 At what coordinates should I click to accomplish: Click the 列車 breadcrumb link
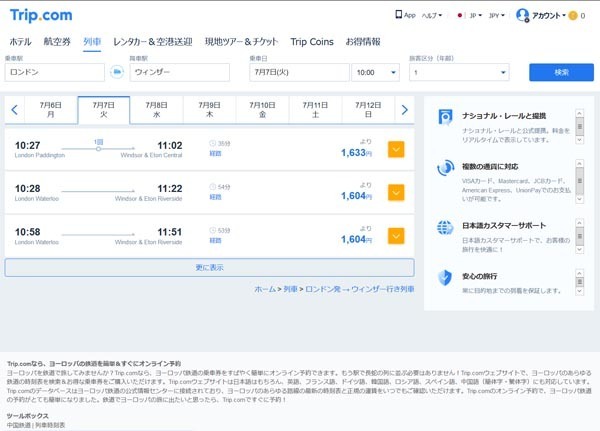pos(290,289)
